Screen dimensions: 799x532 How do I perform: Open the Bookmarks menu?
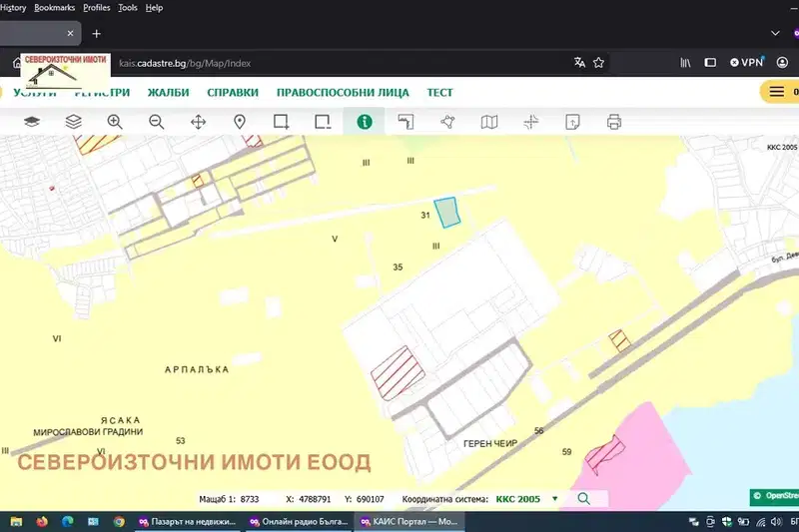click(55, 8)
